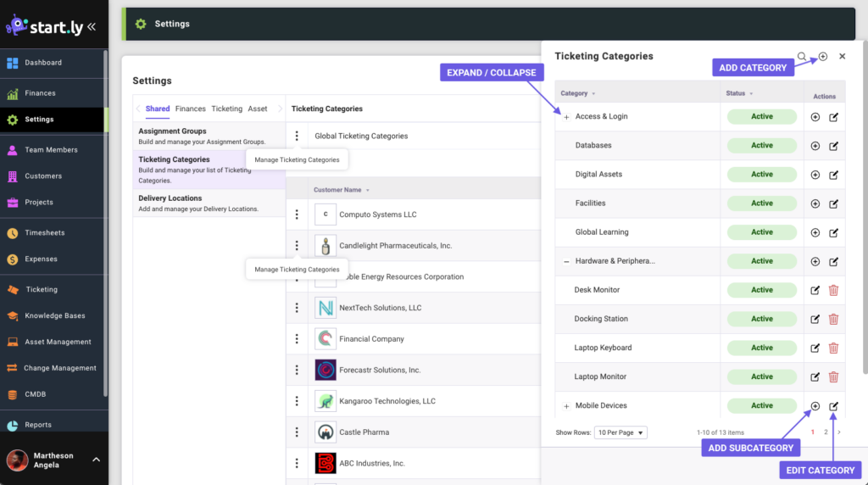Delete the Desk Monitor subcategory
Screen dimensions: 868x485
click(834, 290)
